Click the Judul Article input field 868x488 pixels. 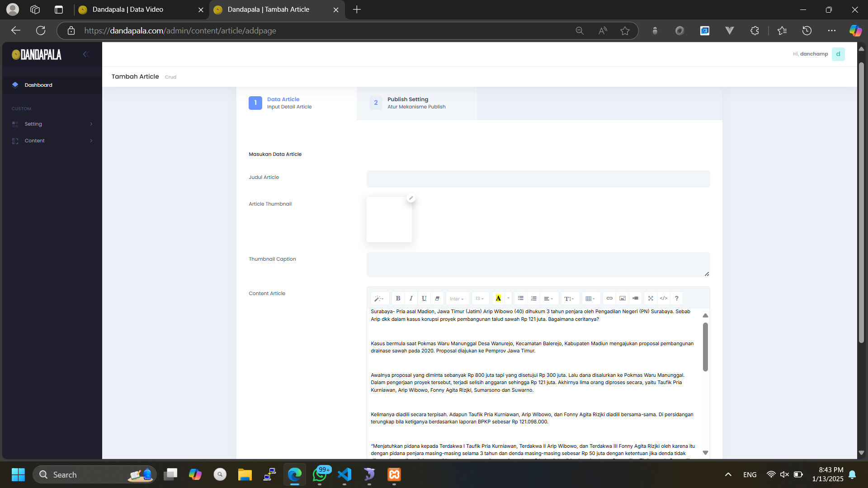click(538, 179)
